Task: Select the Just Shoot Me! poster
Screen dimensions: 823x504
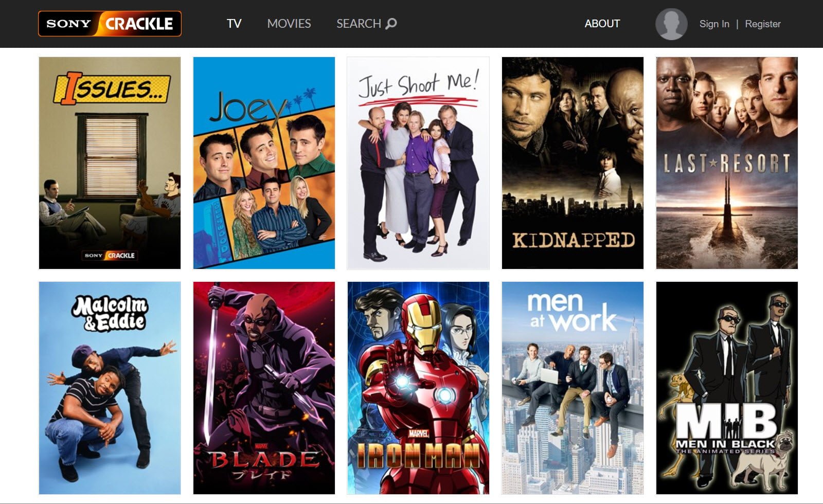Action: [418, 163]
